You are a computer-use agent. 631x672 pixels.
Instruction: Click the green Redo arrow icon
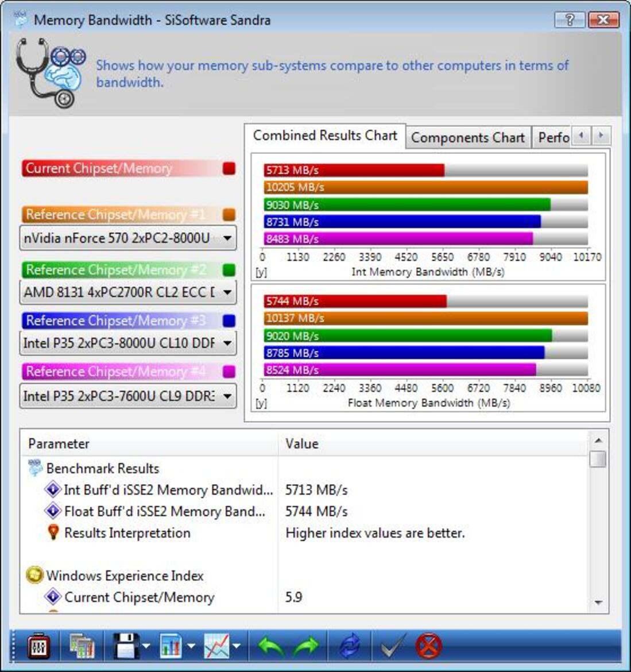coord(307,645)
